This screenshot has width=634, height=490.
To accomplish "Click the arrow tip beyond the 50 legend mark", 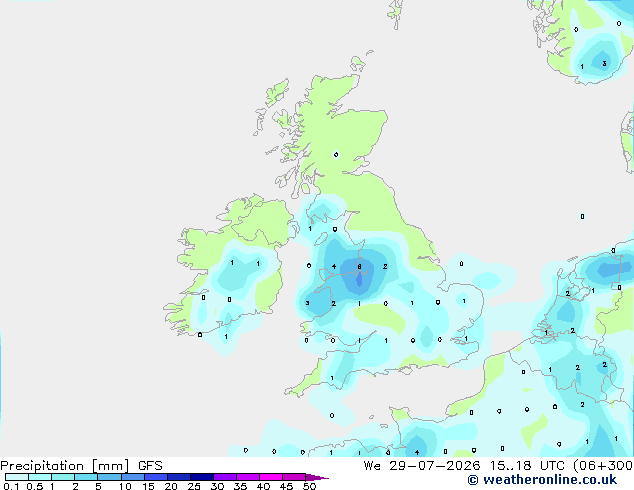I will 318,477.
